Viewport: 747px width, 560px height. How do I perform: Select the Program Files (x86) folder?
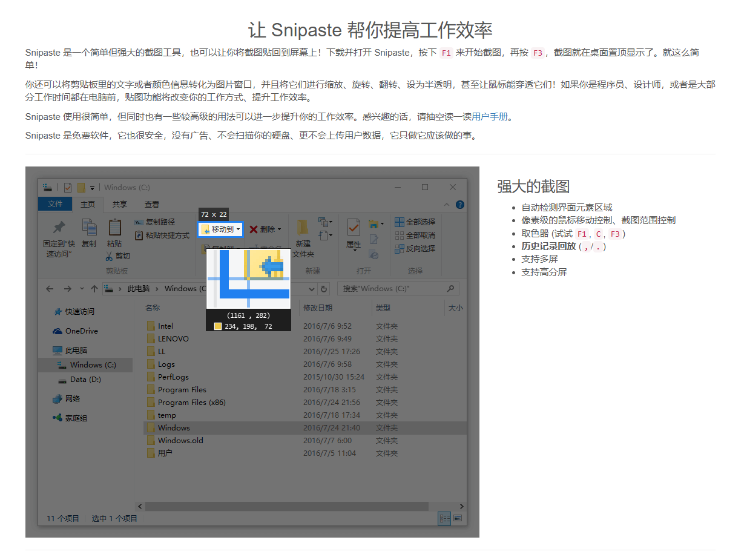click(x=304, y=403)
